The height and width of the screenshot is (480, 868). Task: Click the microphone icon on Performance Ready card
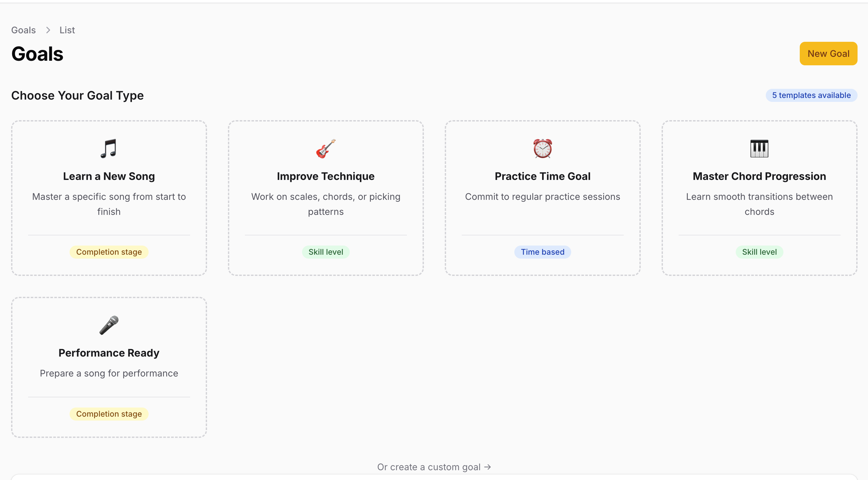(x=109, y=324)
